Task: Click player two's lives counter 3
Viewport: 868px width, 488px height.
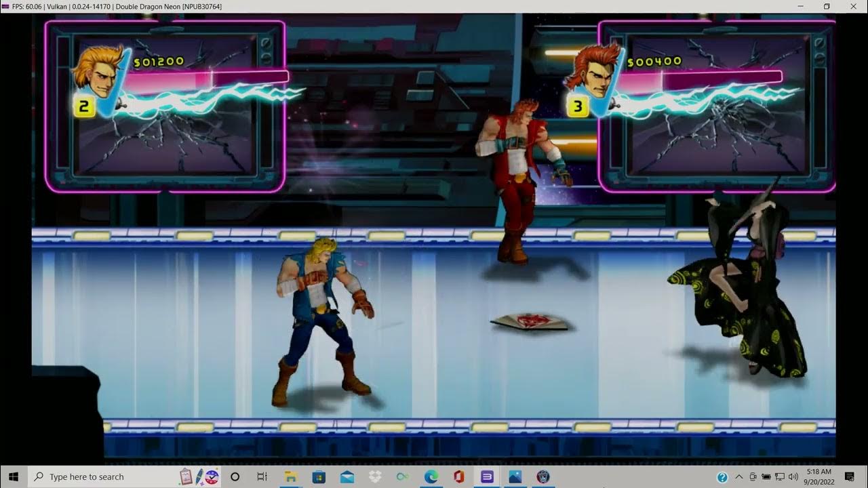Action: [578, 106]
